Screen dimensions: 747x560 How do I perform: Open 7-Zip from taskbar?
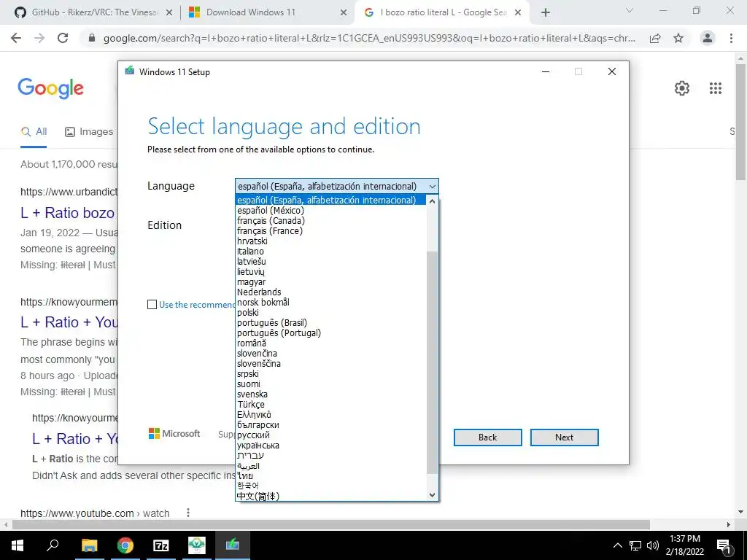coord(161,545)
